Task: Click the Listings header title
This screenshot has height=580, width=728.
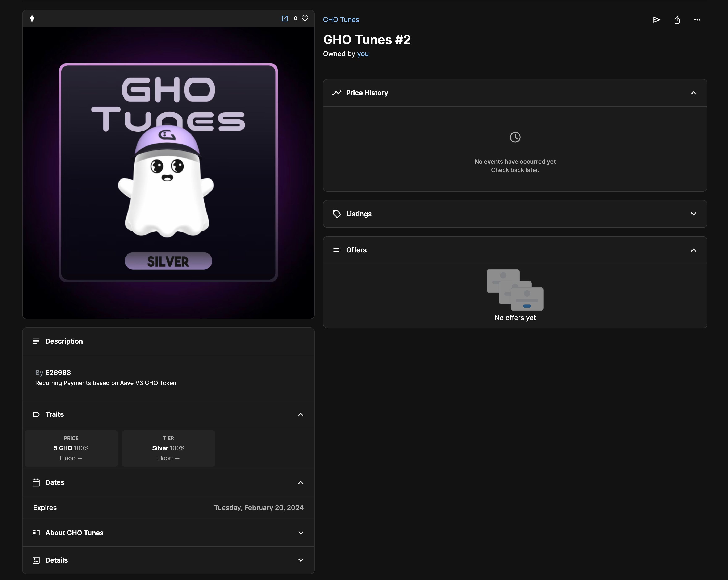Action: [359, 214]
